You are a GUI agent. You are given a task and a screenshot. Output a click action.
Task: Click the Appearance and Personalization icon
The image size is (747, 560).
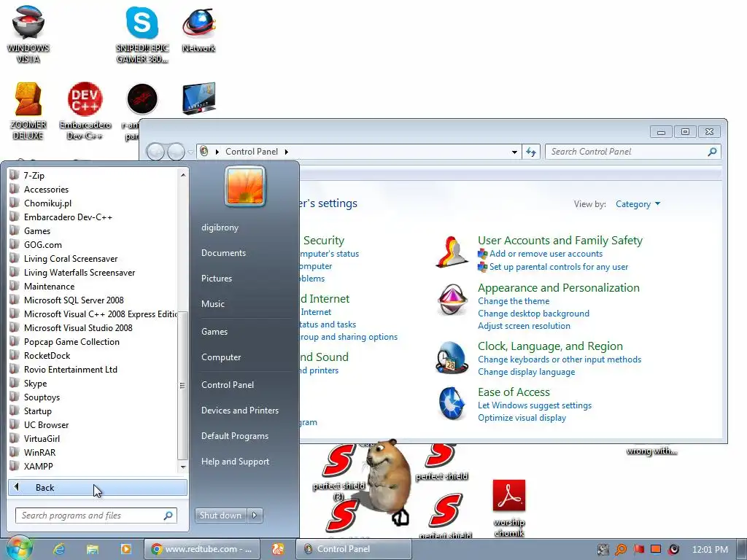click(x=452, y=300)
